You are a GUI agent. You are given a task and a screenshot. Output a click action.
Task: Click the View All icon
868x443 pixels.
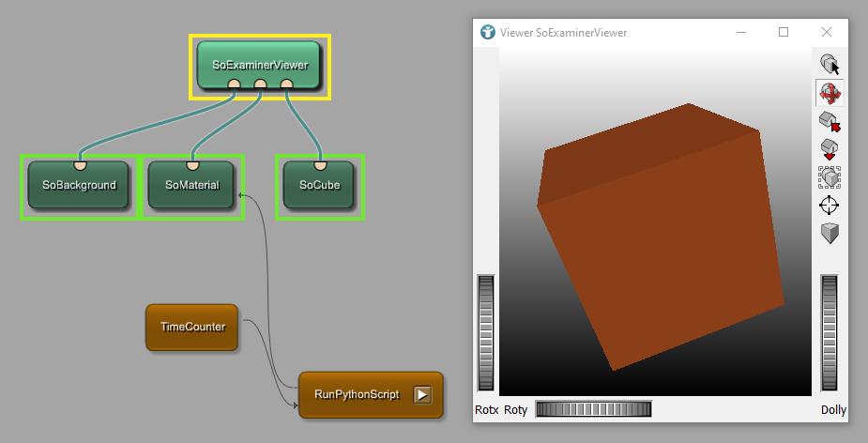(x=830, y=177)
